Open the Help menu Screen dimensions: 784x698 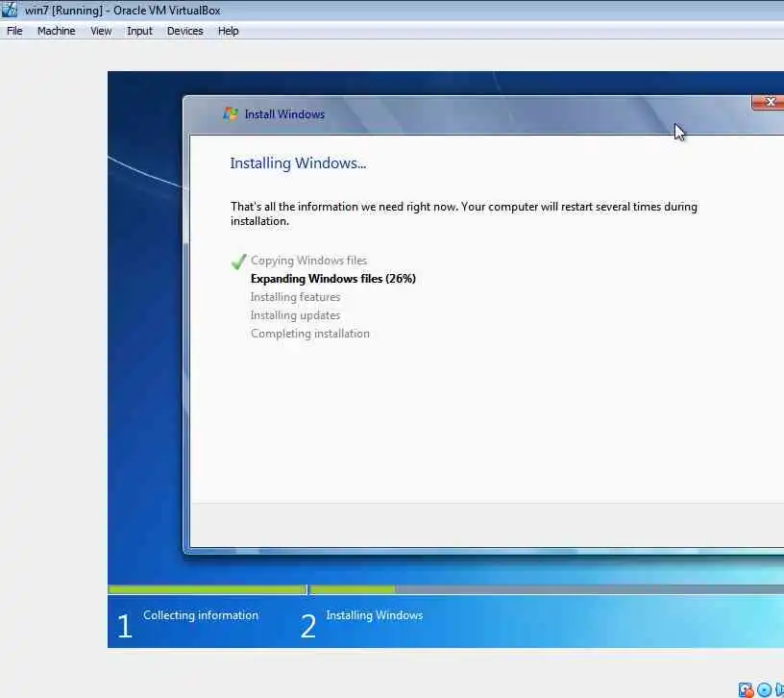[x=228, y=31]
